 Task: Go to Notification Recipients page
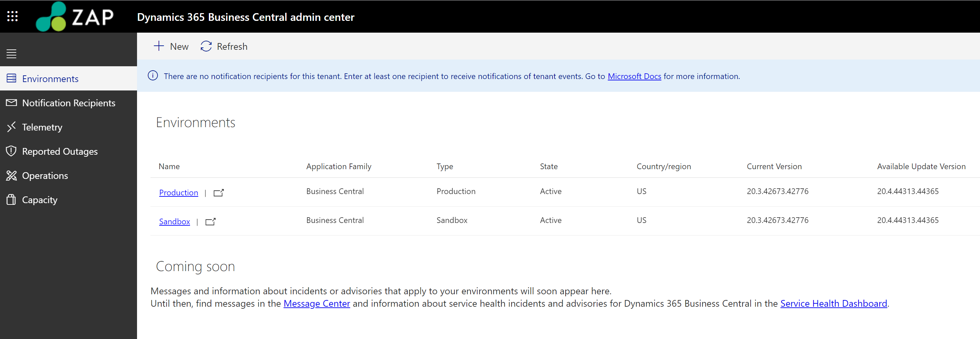(69, 103)
